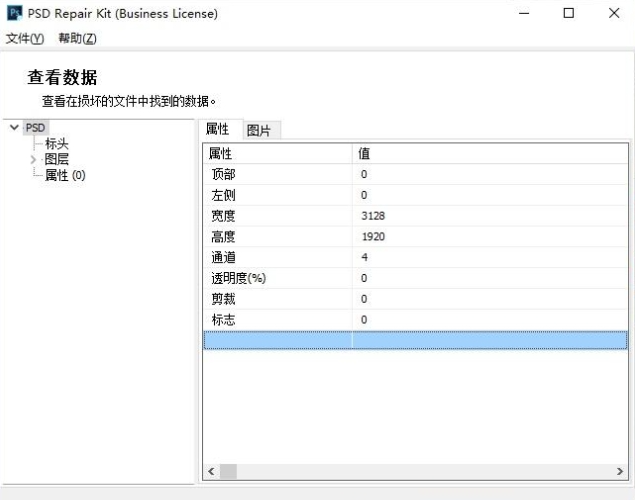This screenshot has height=500, width=635.
Task: Click the highlighted empty blue row
Action: coord(416,340)
